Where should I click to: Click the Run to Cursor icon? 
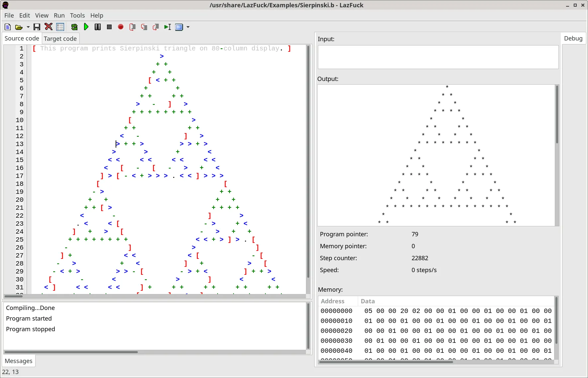[167, 27]
